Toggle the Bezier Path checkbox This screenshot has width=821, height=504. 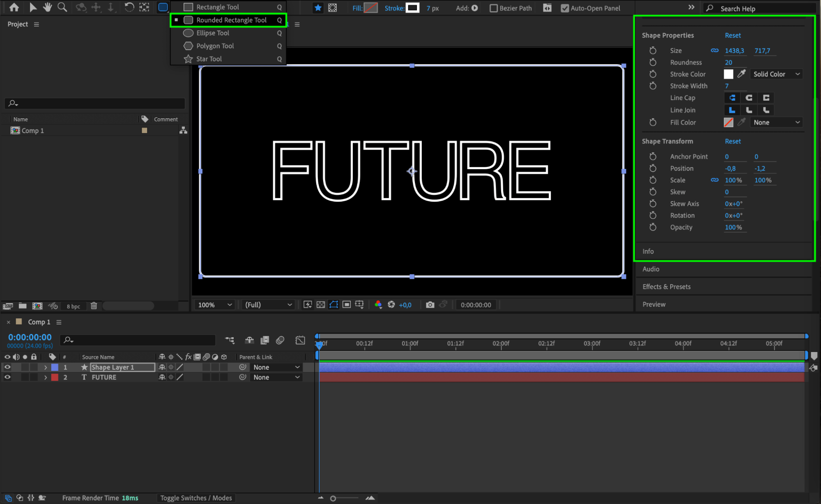(494, 8)
